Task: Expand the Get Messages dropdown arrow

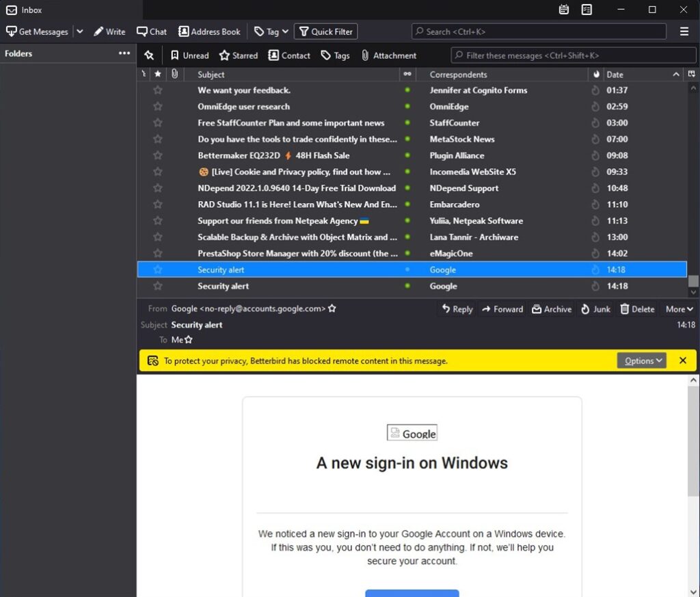Action: [80, 31]
